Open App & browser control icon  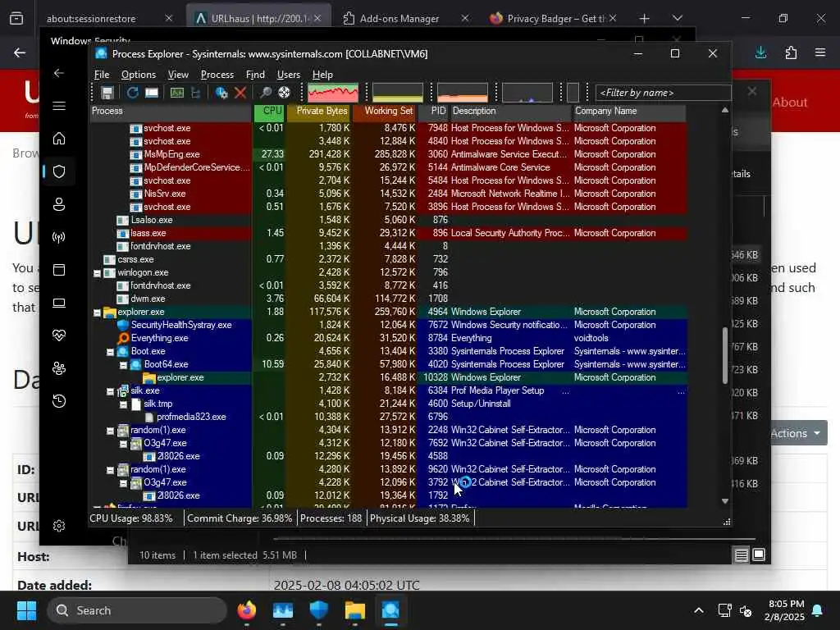click(59, 269)
